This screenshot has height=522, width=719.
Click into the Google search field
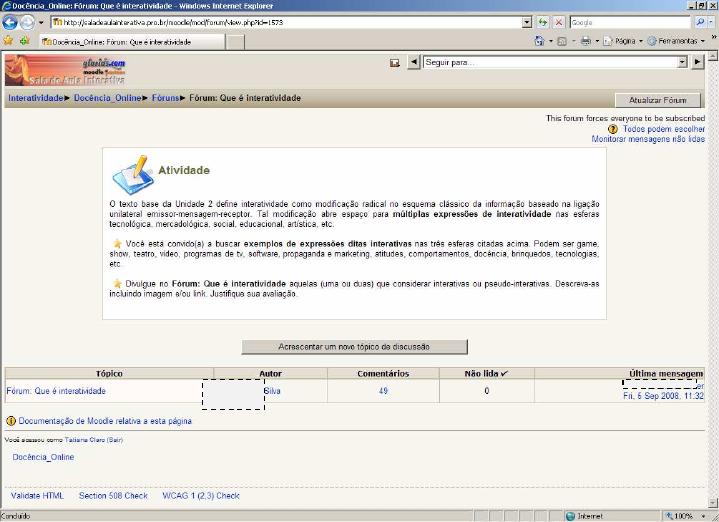click(622, 22)
